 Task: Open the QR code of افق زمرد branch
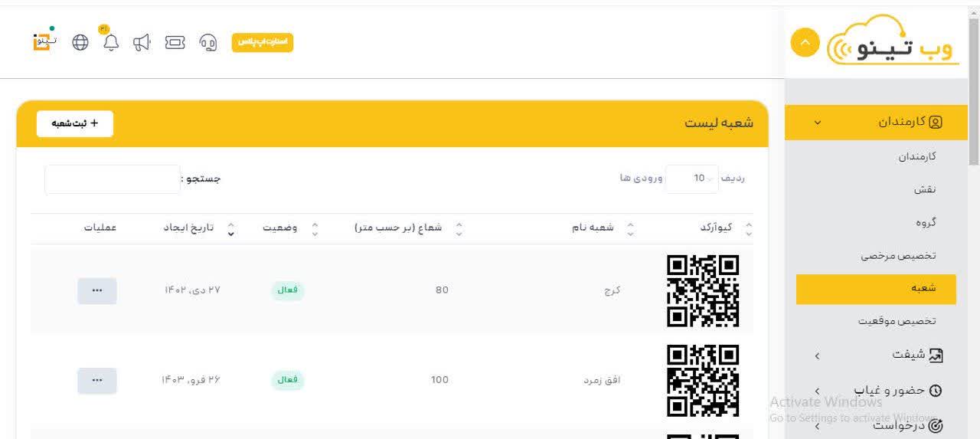click(x=703, y=380)
